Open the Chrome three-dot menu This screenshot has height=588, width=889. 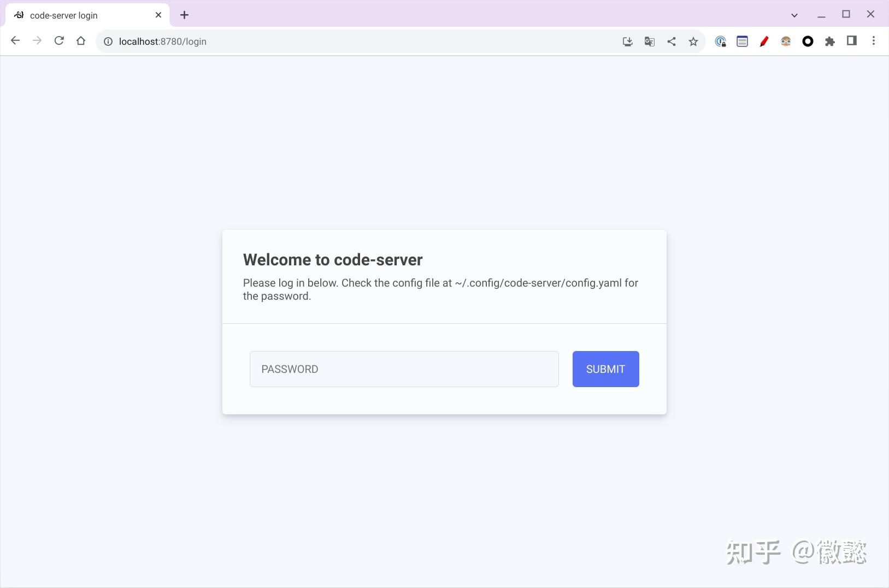(874, 41)
